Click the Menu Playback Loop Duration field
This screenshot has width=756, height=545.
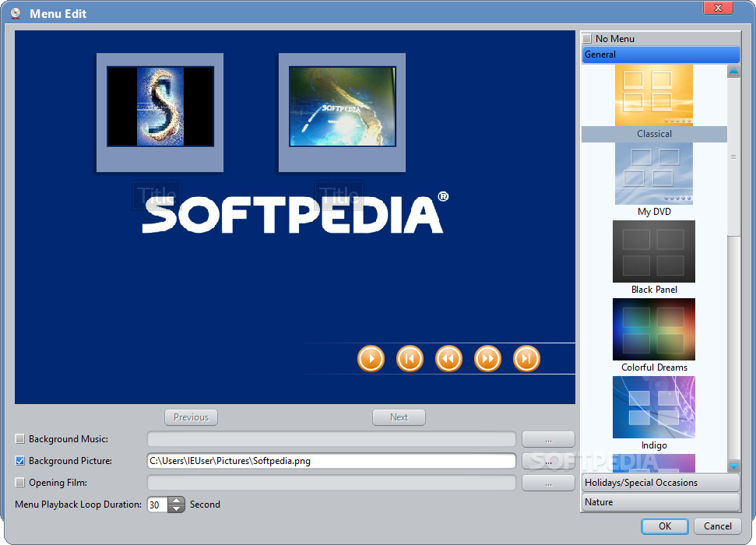(x=157, y=505)
